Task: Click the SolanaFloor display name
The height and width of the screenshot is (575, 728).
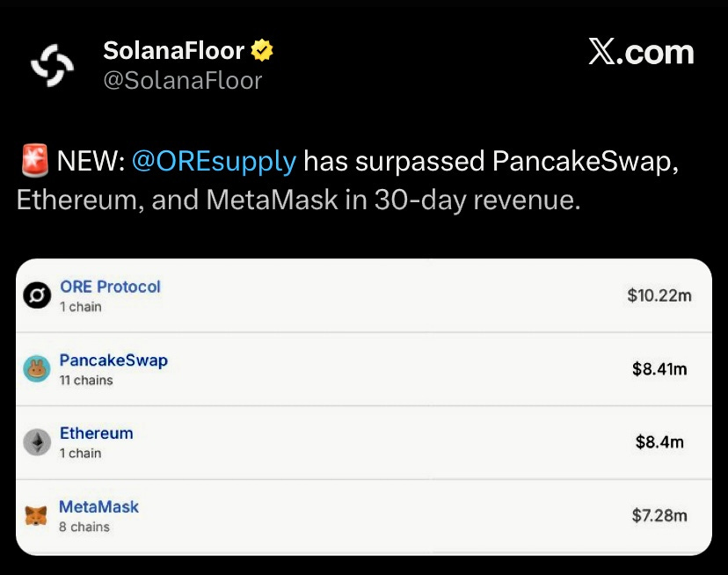Action: point(173,51)
